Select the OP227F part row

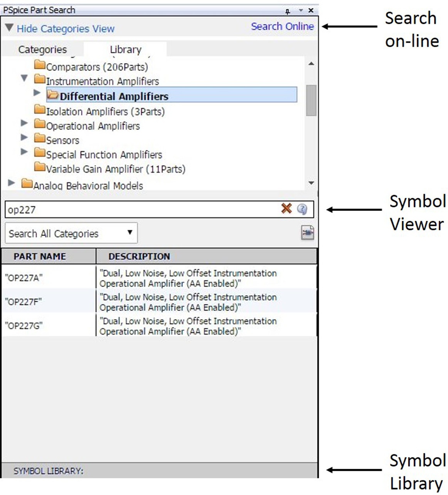159,301
